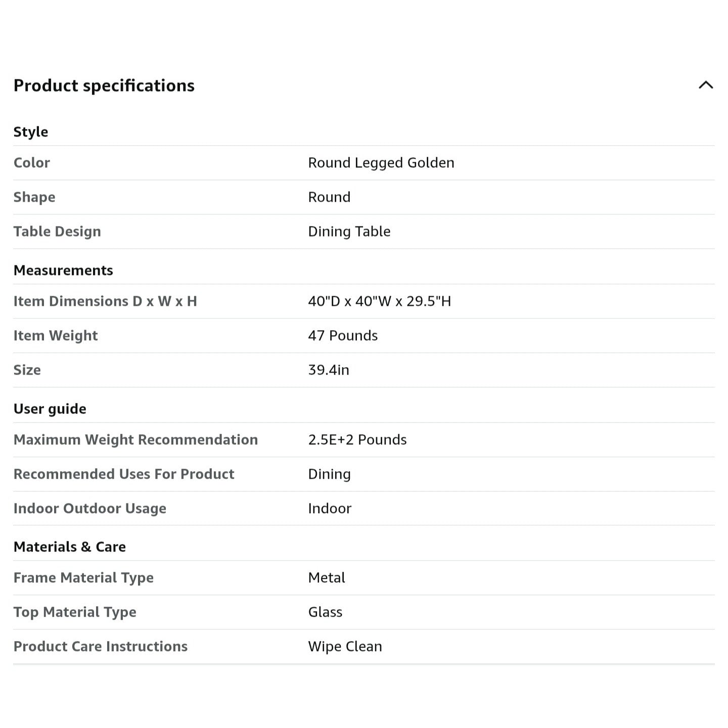Click the Materials & Care section header
Screen dimensions: 728x728
70,547
